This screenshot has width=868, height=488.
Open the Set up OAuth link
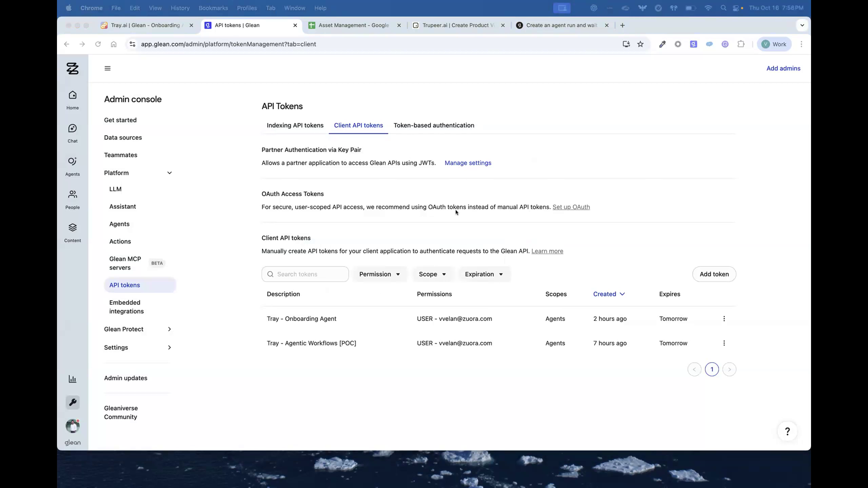point(571,207)
